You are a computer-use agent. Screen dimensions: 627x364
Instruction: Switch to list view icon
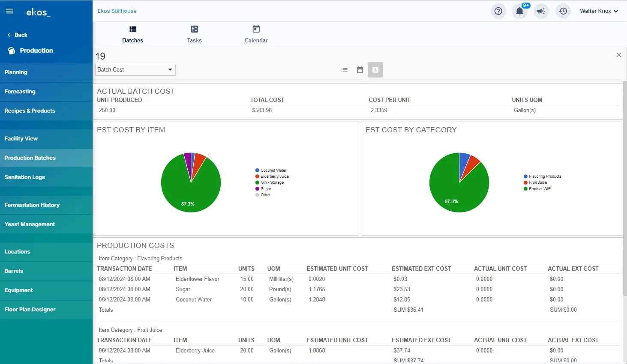click(x=345, y=70)
